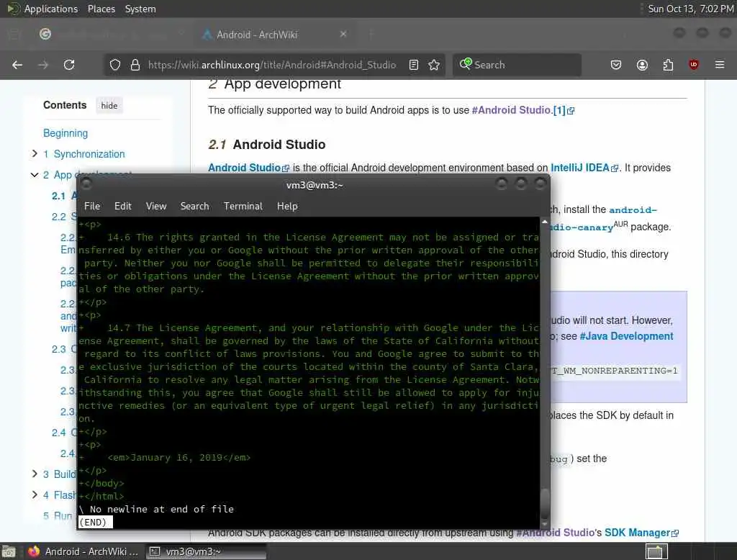Click the terminal scrollbar thumb
Viewport: 737px width, 560px height.
click(x=545, y=503)
